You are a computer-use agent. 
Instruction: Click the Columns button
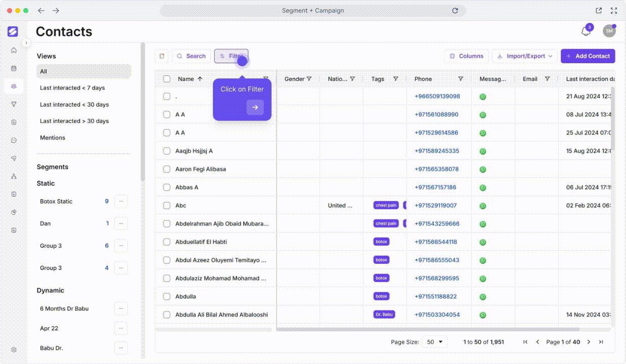tap(466, 56)
